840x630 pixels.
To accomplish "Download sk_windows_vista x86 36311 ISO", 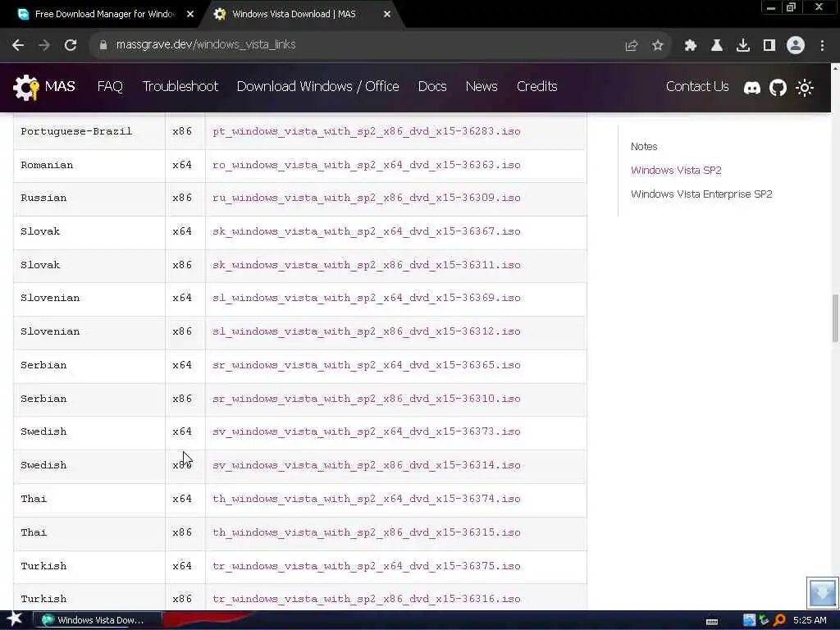I will 367,265.
